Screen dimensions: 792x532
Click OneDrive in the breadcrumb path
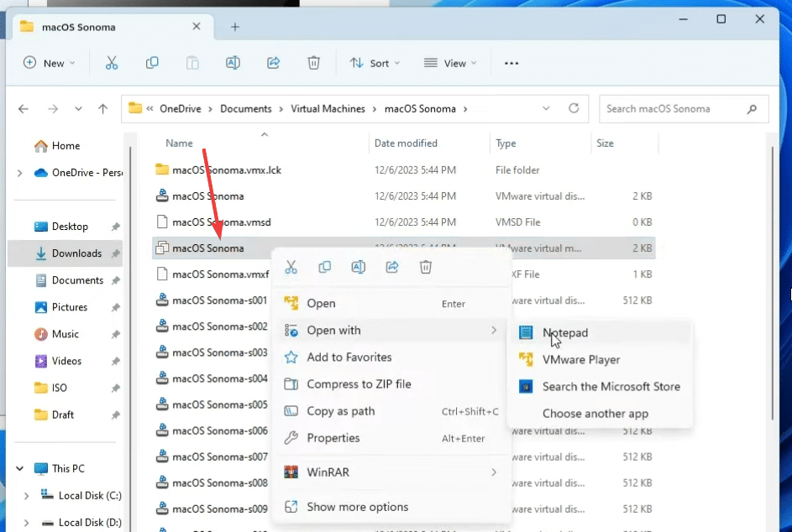[x=181, y=108]
